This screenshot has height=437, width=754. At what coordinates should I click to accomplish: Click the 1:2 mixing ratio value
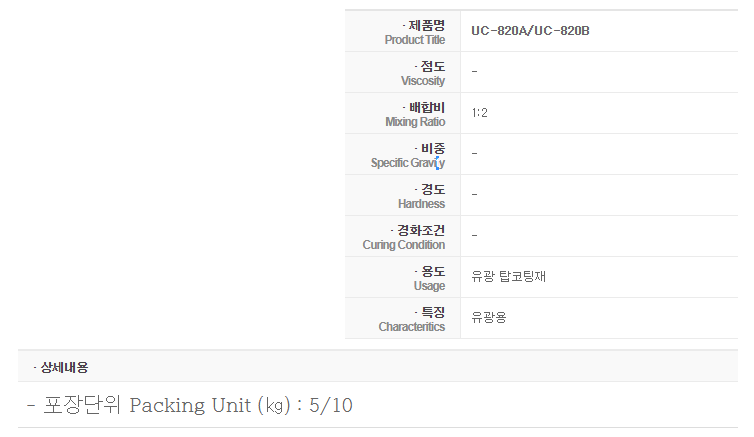[480, 113]
